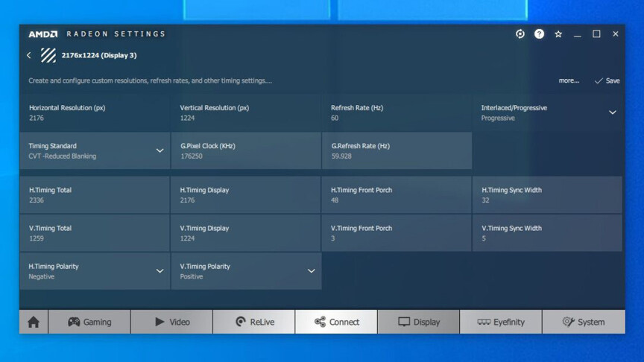This screenshot has height=362, width=644.
Task: Click the more... link
Action: coord(569,80)
